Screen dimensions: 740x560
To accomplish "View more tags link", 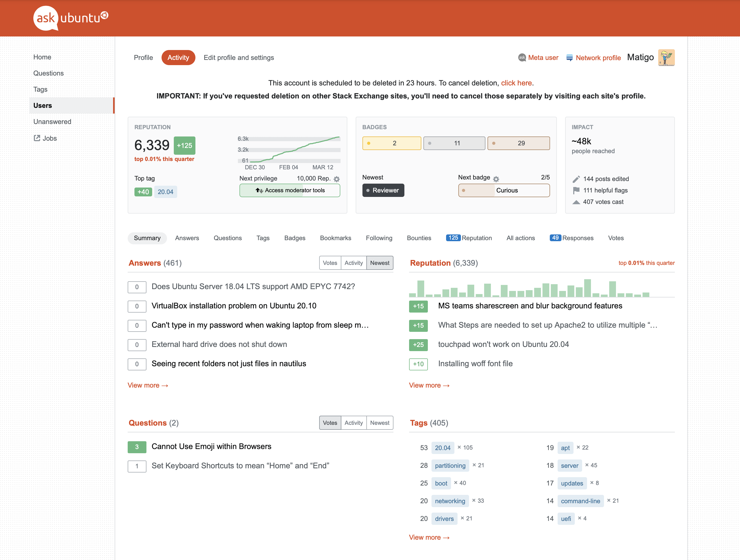I will point(429,538).
